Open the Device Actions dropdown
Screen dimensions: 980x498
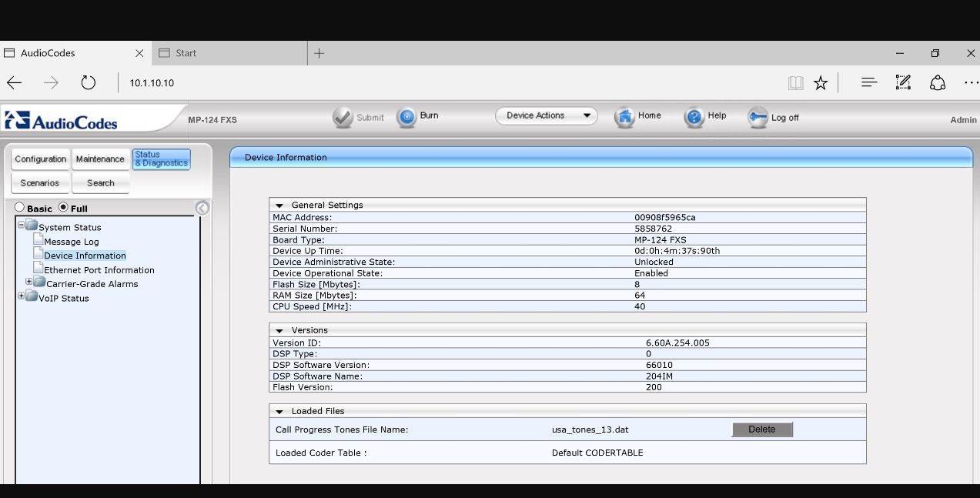pos(547,115)
